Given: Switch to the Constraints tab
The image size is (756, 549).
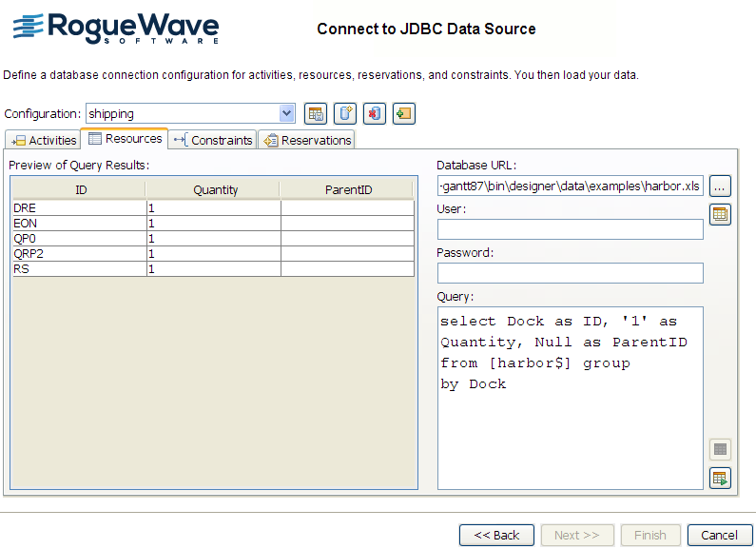Looking at the screenshot, I should 213,140.
